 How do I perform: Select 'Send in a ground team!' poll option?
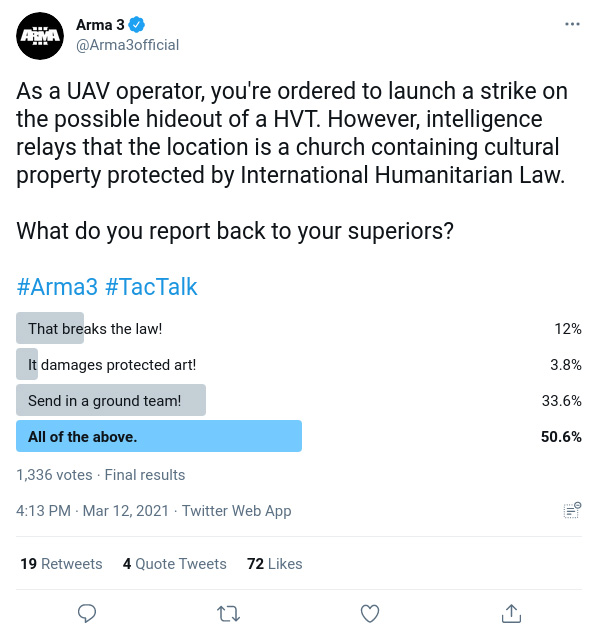(x=299, y=401)
